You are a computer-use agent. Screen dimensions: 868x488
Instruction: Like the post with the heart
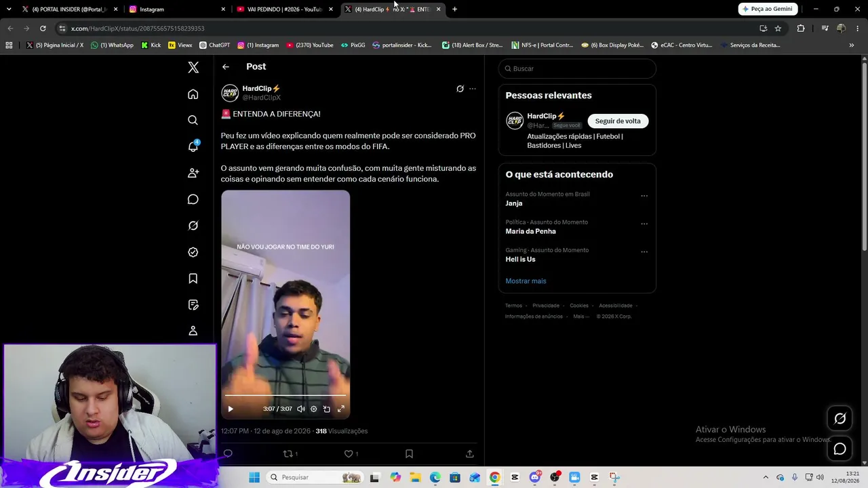click(349, 453)
